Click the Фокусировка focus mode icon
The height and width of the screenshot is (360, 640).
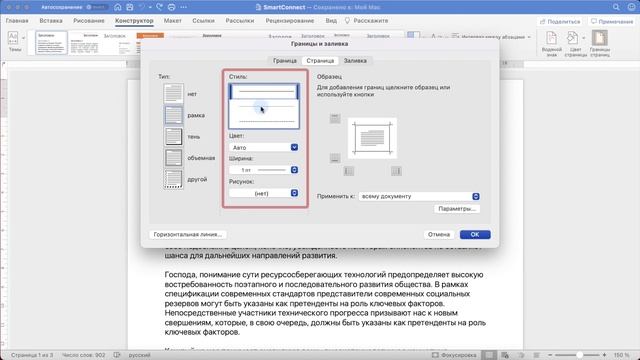[x=435, y=355]
